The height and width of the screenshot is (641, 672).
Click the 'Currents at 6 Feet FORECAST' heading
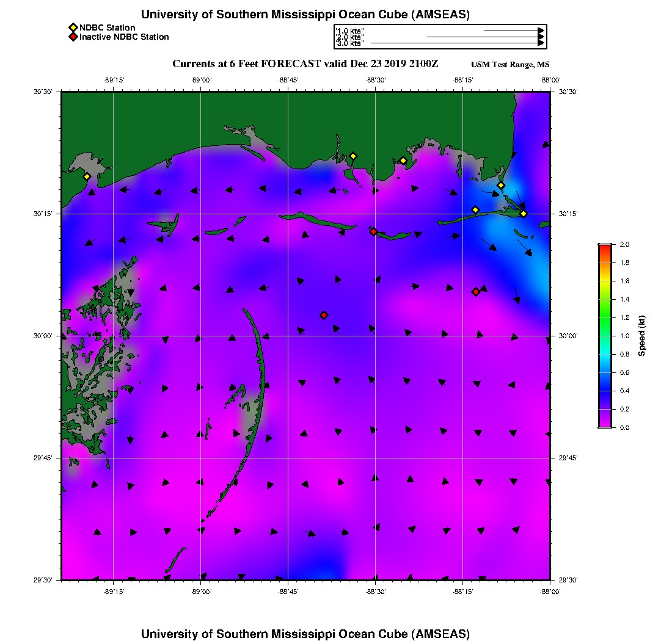point(305,64)
